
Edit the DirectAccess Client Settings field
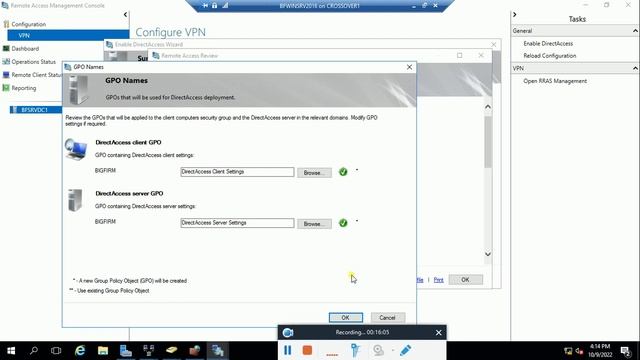click(237, 172)
